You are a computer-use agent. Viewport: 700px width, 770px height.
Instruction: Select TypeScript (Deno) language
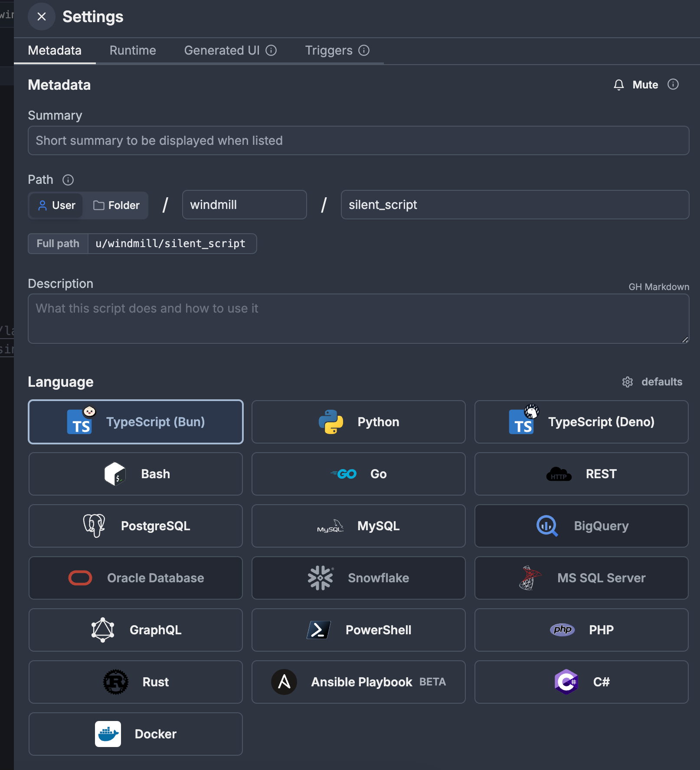pyautogui.click(x=581, y=422)
